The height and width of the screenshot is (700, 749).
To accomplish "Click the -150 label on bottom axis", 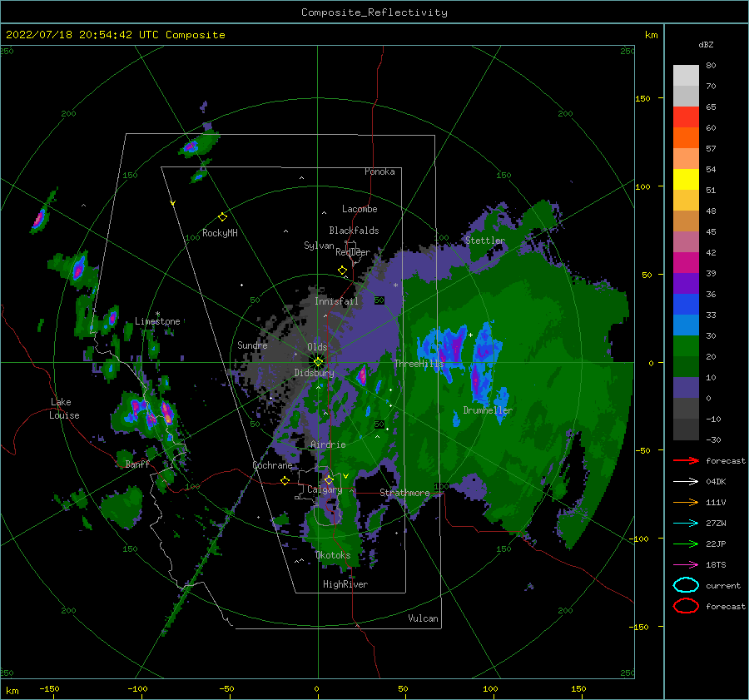I will pos(49,688).
